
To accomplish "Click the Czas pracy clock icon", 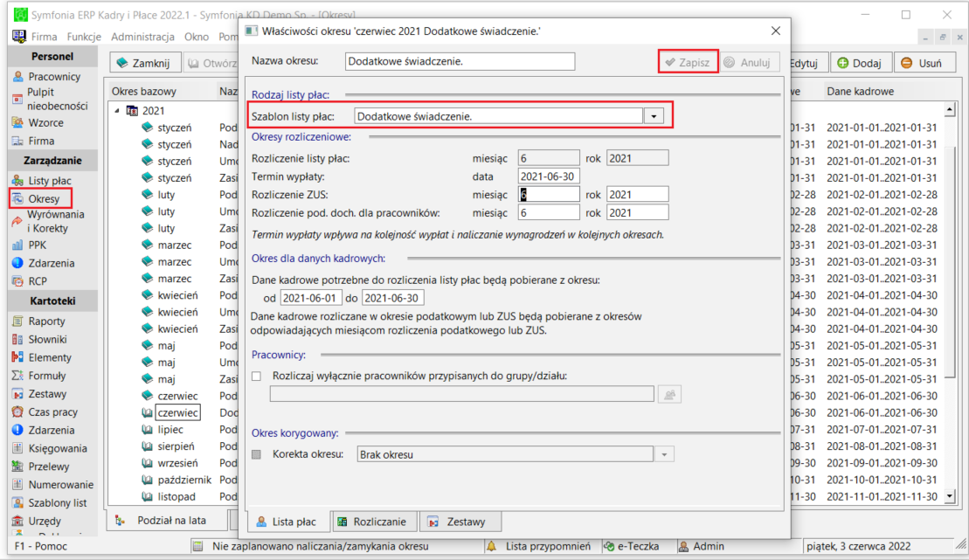I will pyautogui.click(x=18, y=411).
